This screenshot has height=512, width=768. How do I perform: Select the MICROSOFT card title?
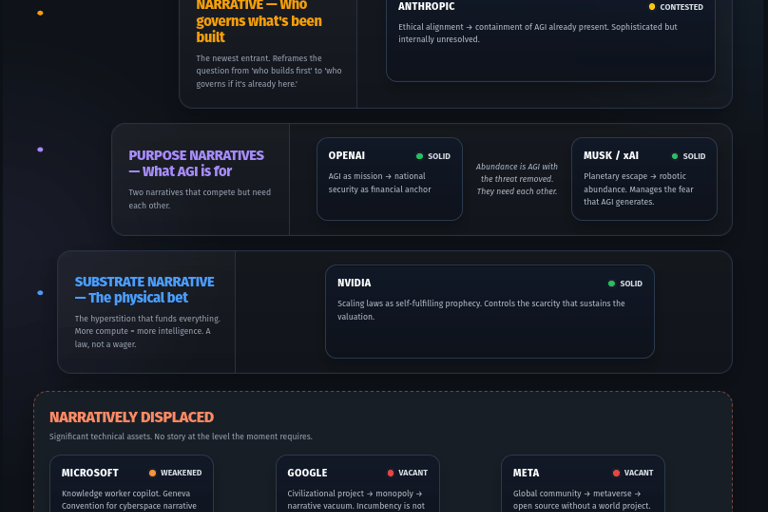pyautogui.click(x=90, y=473)
